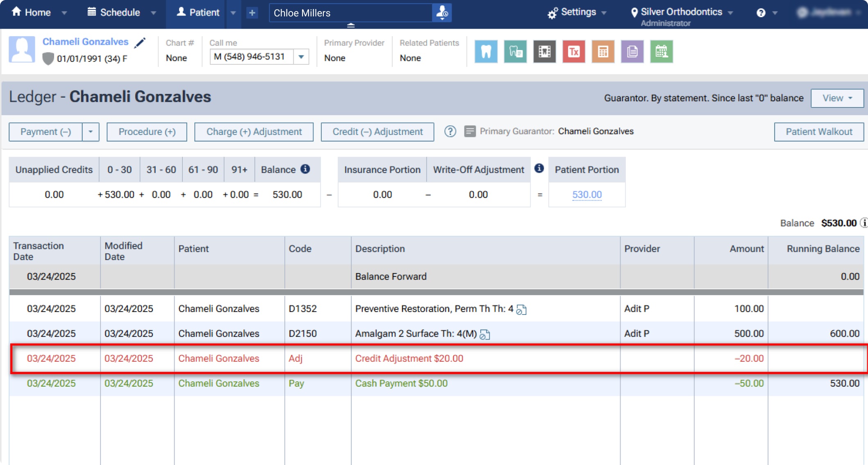
Task: Click the insurance shield icon
Action: 48,59
